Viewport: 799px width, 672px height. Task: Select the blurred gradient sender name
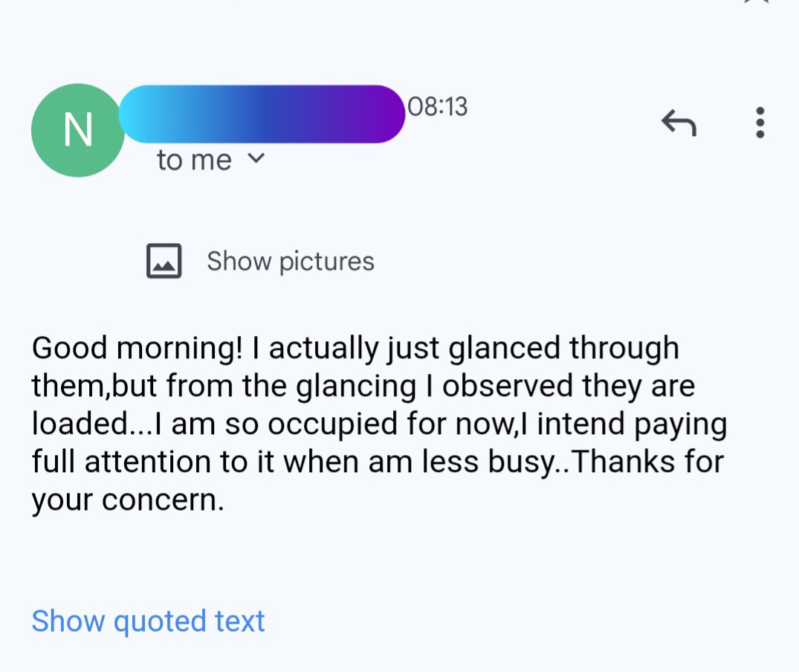(262, 114)
